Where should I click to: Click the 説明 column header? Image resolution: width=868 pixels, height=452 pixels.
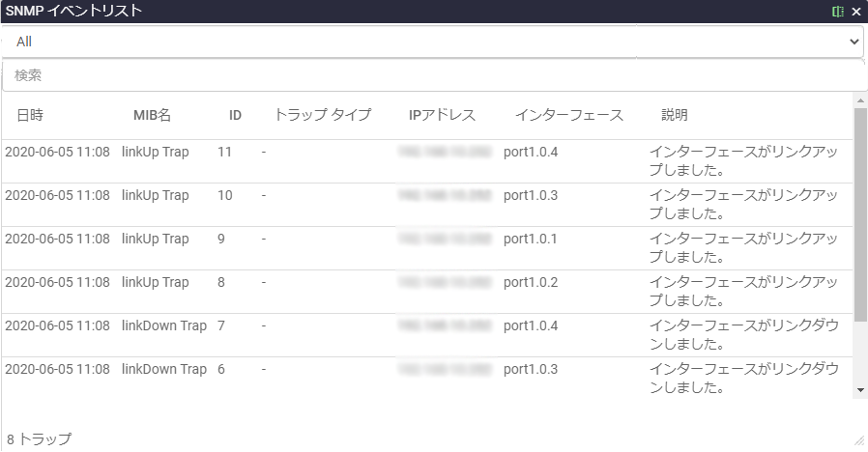pos(675,115)
